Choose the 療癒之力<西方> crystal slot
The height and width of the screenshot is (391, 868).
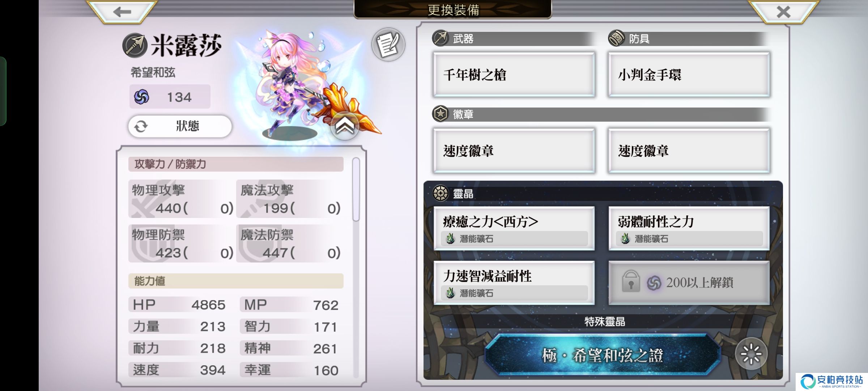[514, 228]
